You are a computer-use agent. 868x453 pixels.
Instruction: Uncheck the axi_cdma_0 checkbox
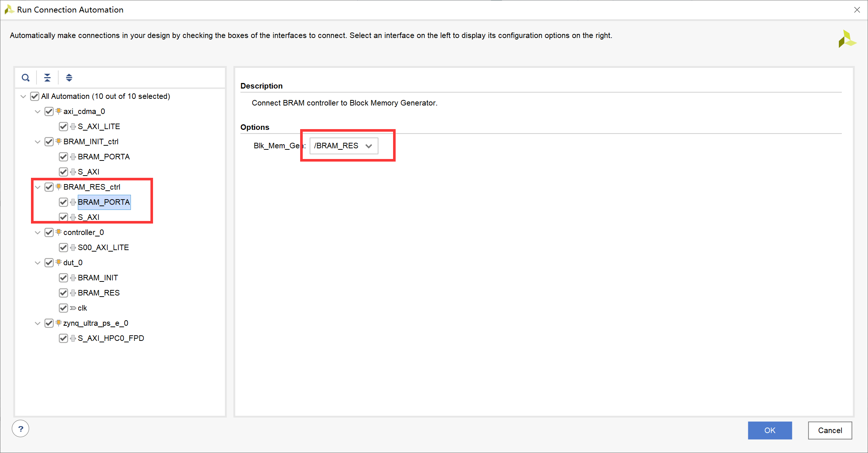click(x=49, y=111)
